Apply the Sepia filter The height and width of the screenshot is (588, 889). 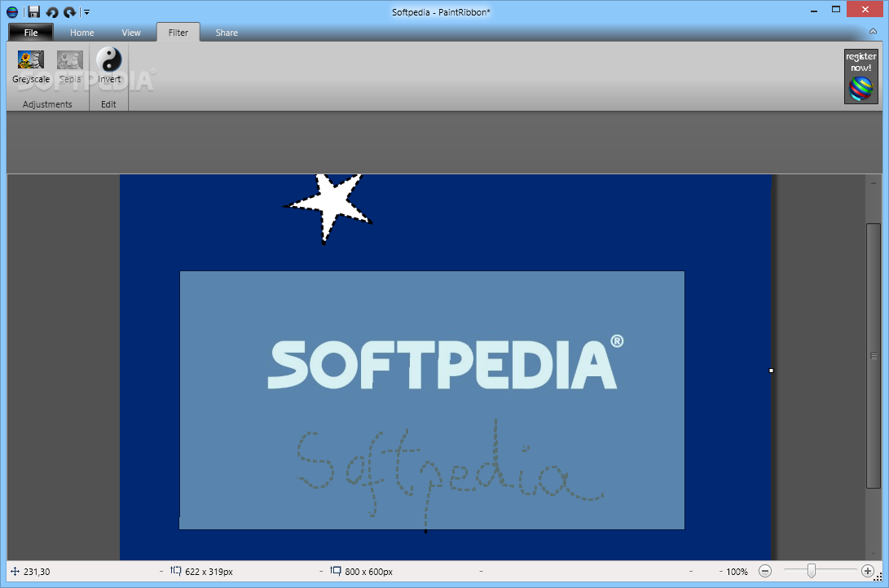click(x=70, y=67)
